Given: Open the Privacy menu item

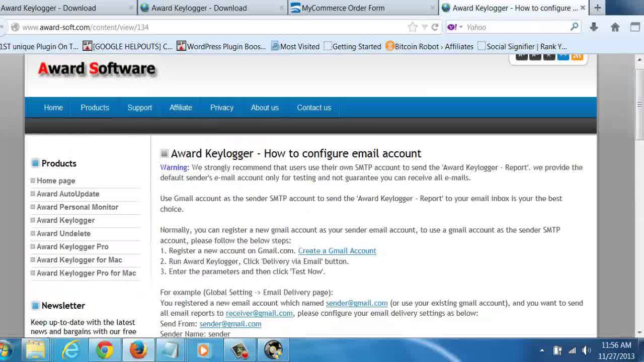Looking at the screenshot, I should point(222,108).
